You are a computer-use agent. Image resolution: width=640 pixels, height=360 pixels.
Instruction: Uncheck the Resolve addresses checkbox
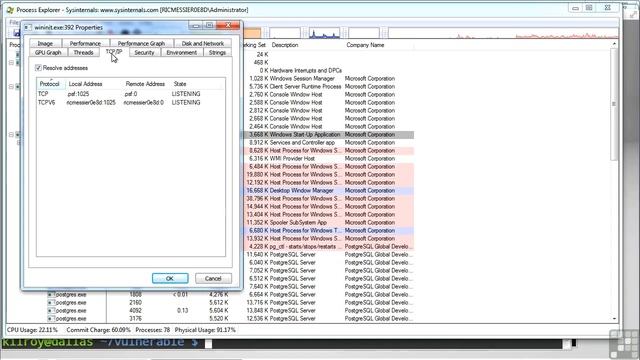click(38, 68)
